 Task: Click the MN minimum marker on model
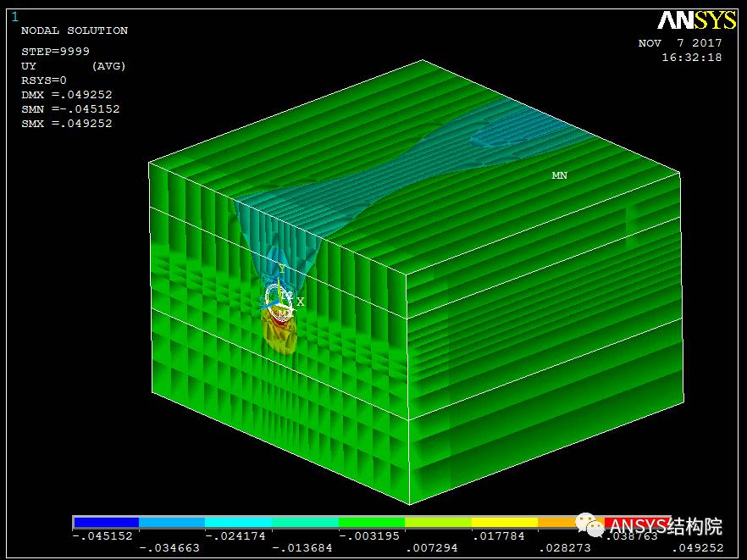[x=559, y=175]
